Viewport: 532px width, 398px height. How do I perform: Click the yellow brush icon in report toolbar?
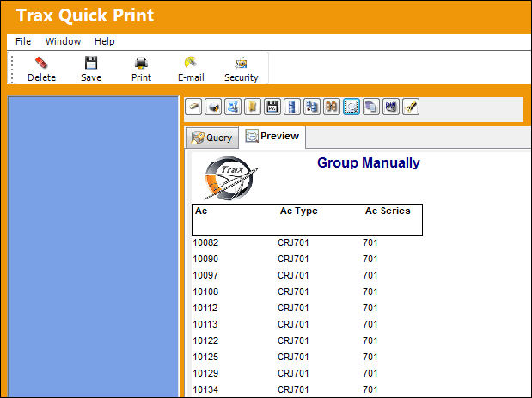411,107
